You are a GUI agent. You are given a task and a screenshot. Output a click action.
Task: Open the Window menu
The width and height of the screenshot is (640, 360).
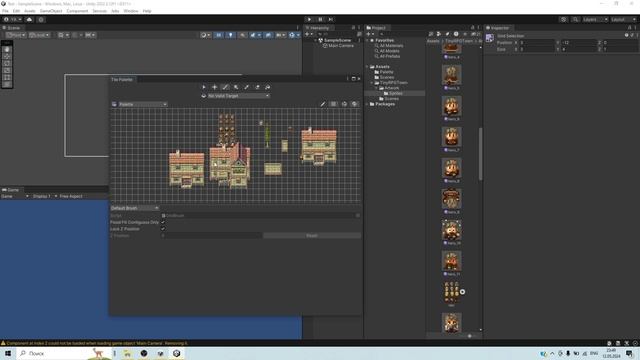tap(131, 11)
